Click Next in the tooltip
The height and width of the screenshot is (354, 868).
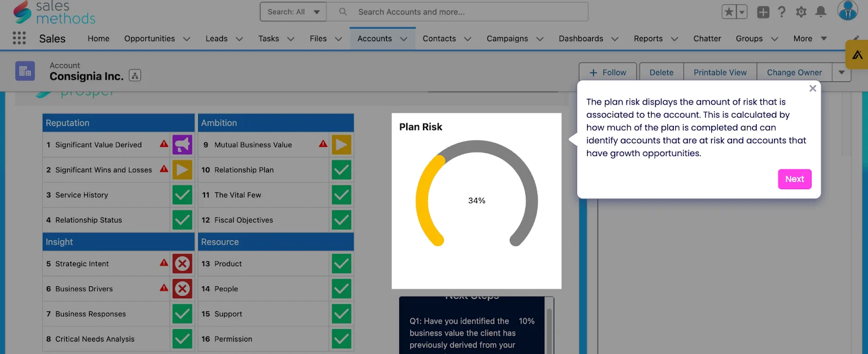tap(795, 179)
